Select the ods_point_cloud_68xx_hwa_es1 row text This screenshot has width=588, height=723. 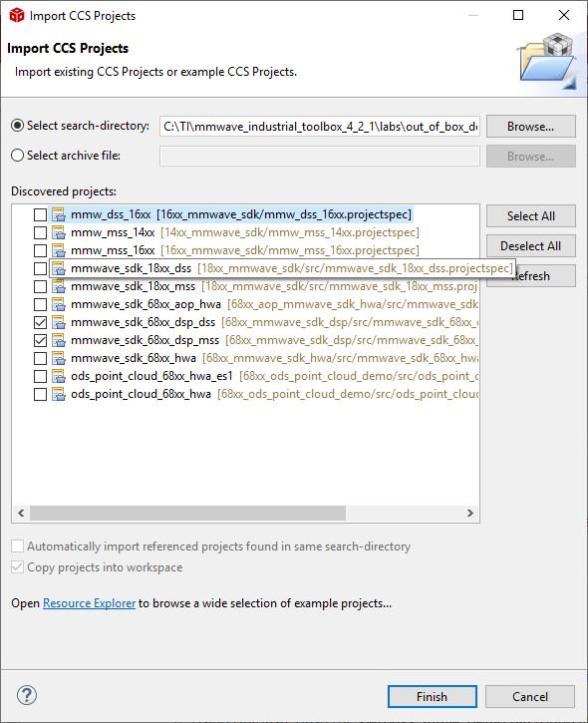click(x=274, y=377)
